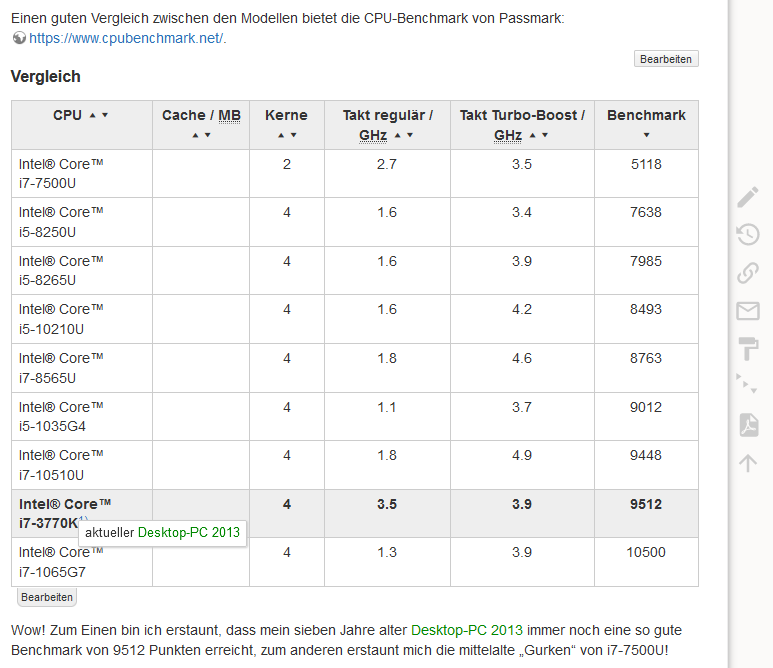This screenshot has height=668, width=773.
Task: Open Desktop-PC 2013 link in paragraph
Action: [x=467, y=630]
